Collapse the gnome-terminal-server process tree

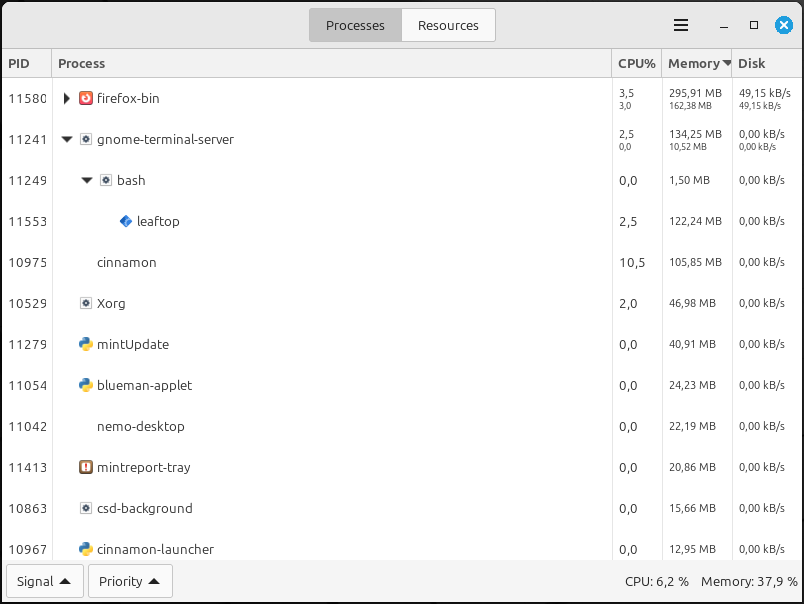pos(66,139)
